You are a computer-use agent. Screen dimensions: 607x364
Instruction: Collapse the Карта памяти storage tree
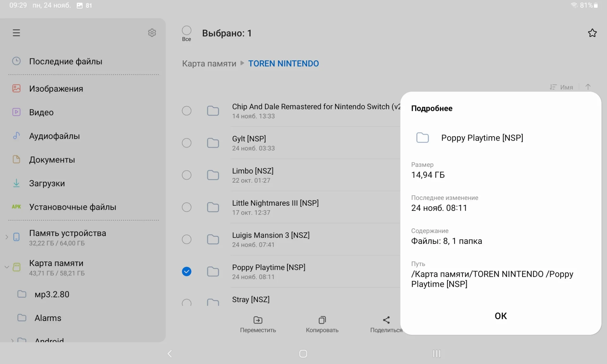click(7, 267)
